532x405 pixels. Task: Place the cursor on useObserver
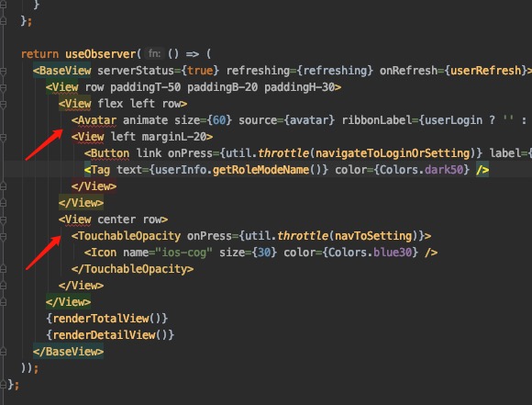(100, 54)
